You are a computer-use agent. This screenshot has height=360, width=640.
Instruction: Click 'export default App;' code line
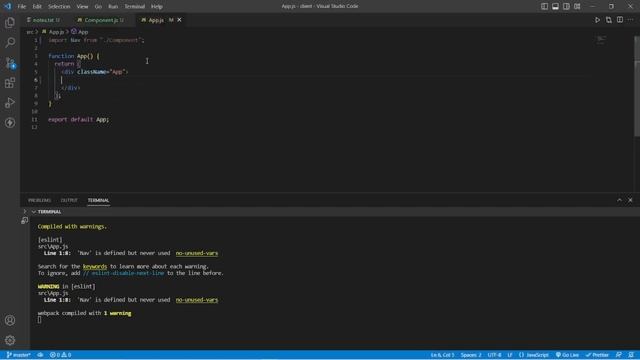click(x=78, y=120)
